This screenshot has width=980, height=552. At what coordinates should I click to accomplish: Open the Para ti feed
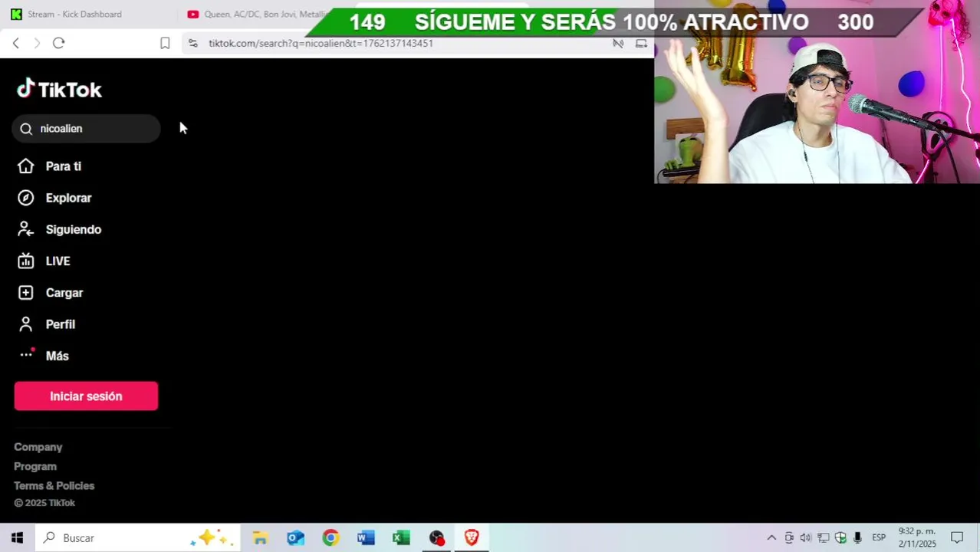63,166
